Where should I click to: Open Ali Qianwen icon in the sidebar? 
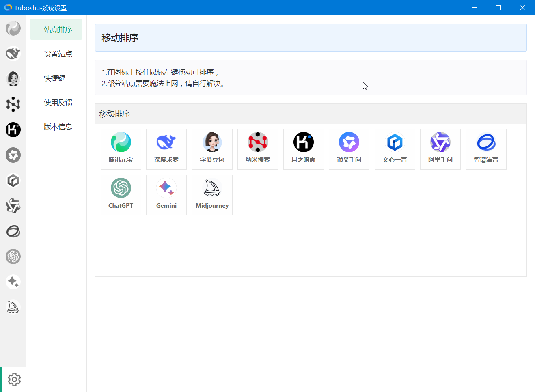[13, 206]
